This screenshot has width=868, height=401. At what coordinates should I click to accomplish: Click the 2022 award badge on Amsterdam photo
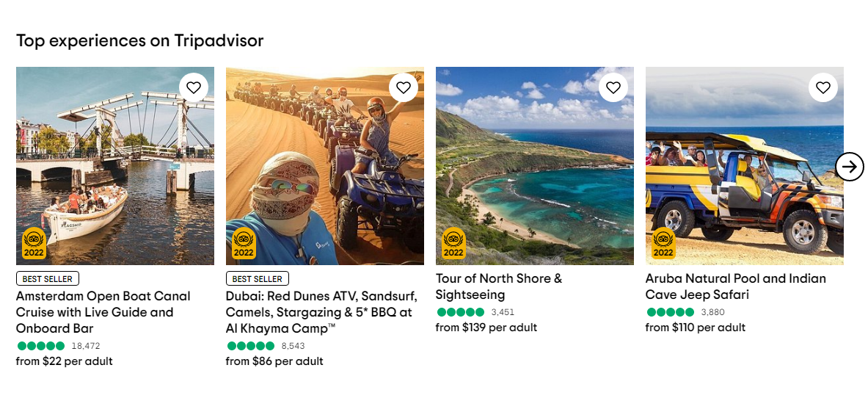click(34, 244)
